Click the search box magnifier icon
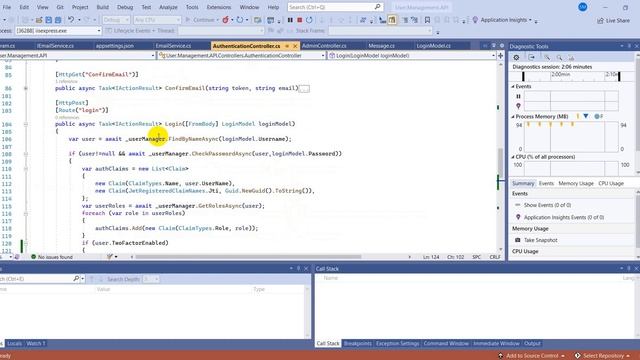Viewport: 640px width, 360px height. [x=378, y=7]
